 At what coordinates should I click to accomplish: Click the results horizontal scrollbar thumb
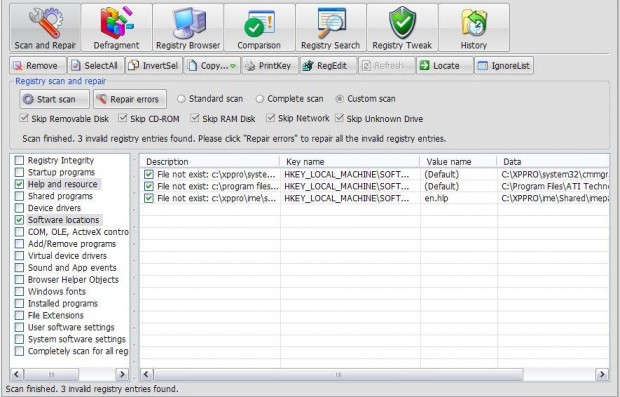point(338,374)
